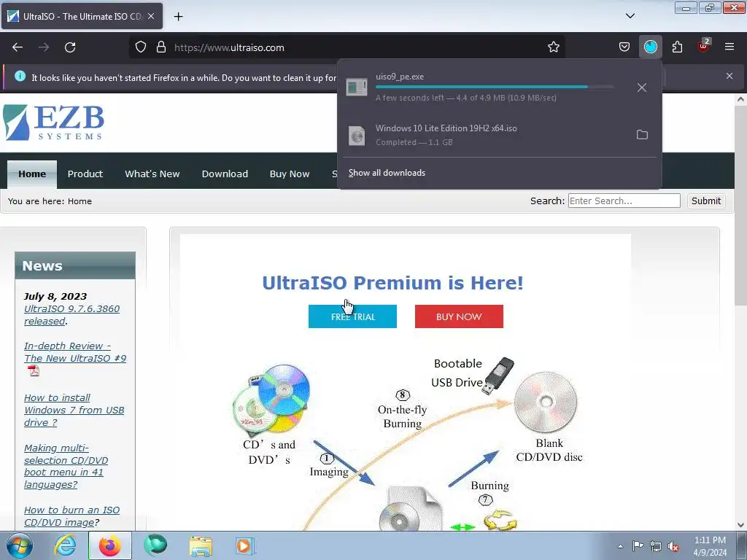Click the uiso9_pe.exe download progress bar
Image resolution: width=747 pixels, height=560 pixels.
(x=495, y=87)
